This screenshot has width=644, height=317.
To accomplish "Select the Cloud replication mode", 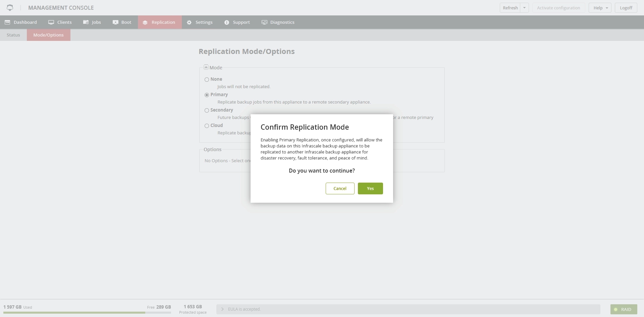I will coord(207,126).
